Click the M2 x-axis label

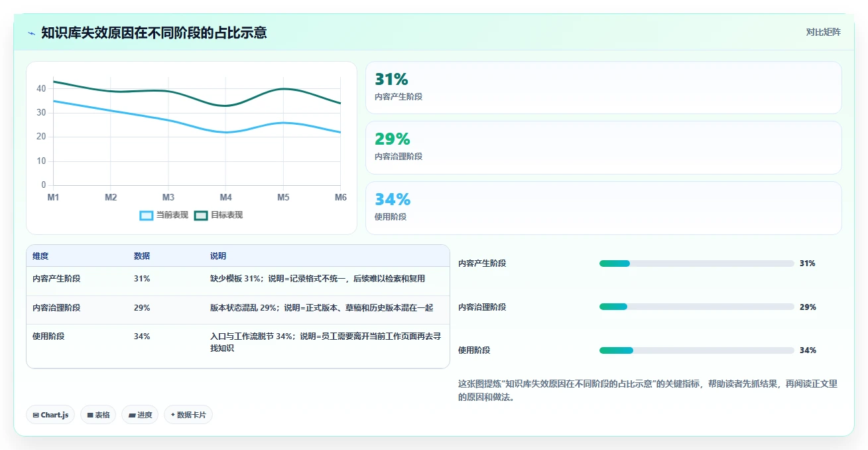tap(111, 197)
